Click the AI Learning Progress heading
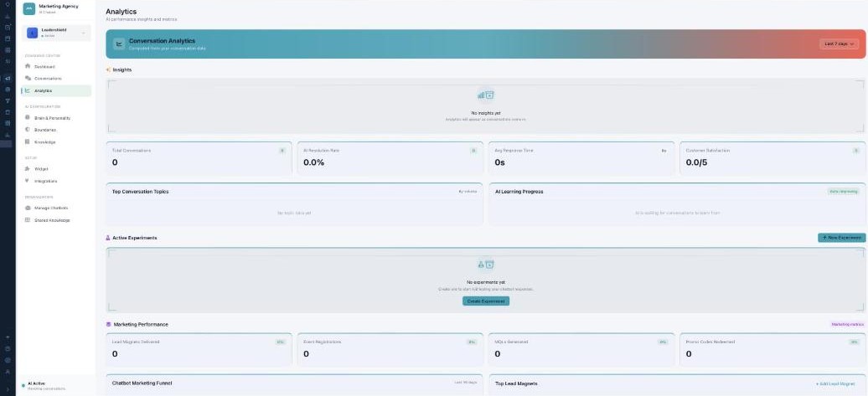Image resolution: width=868 pixels, height=396 pixels. click(x=519, y=192)
